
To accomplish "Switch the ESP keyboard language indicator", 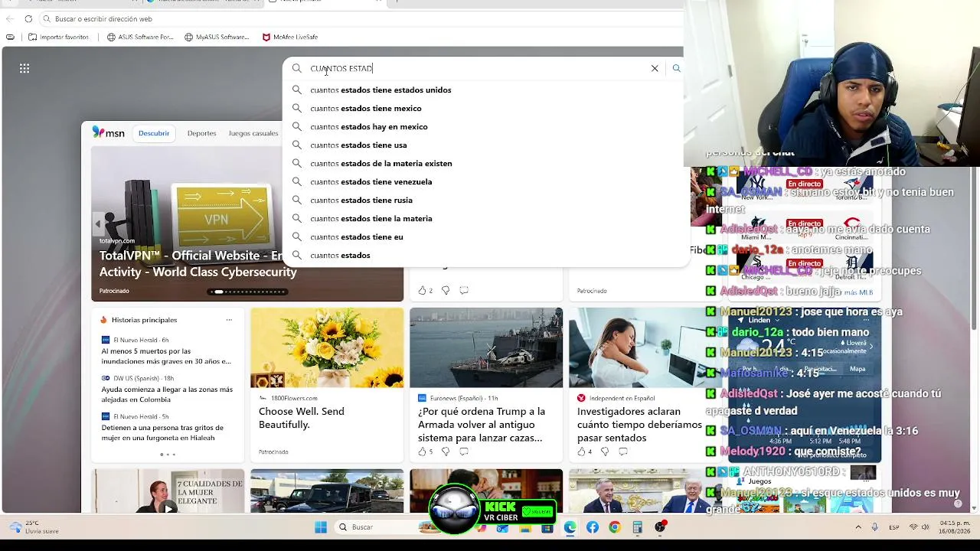I will click(x=894, y=527).
